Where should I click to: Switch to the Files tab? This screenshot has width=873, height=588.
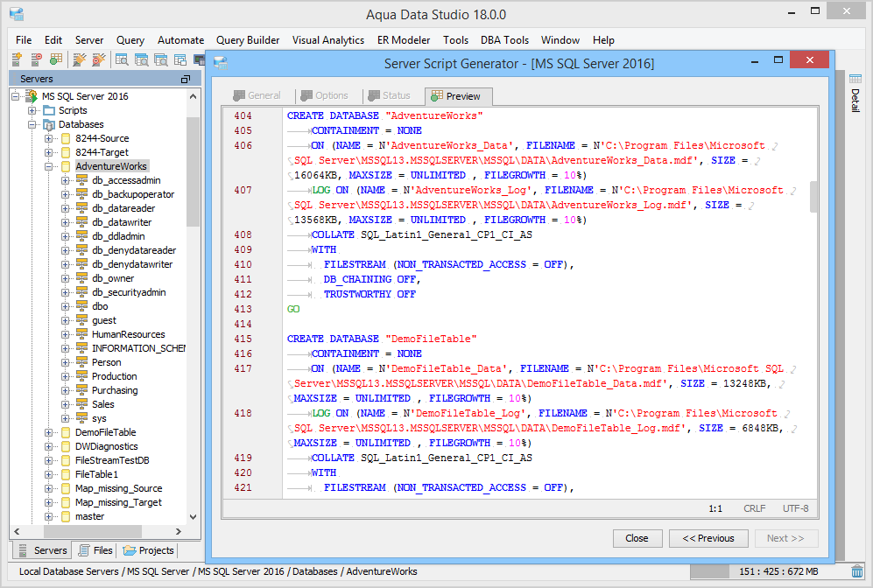[95, 550]
